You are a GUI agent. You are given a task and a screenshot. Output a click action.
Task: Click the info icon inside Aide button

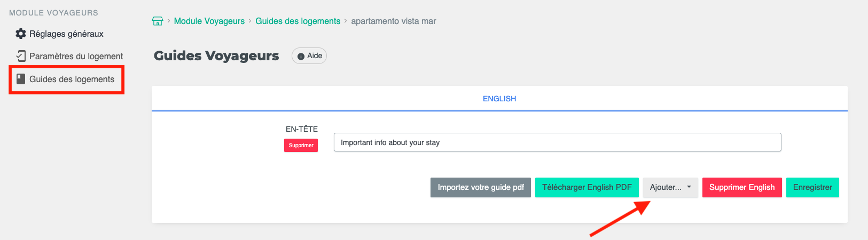pyautogui.click(x=301, y=56)
